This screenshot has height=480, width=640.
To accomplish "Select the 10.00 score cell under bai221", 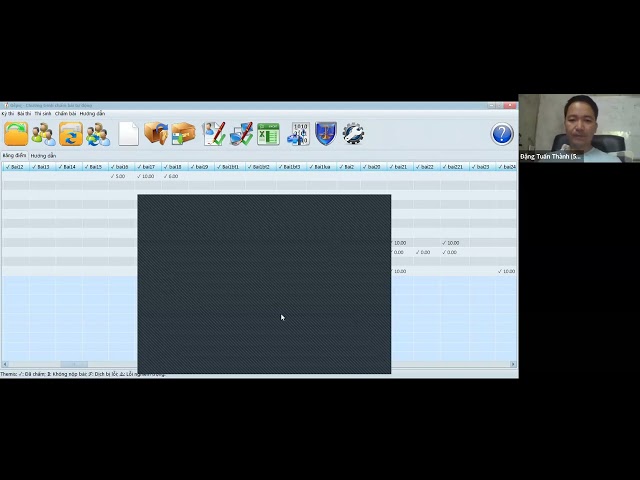I will 454,243.
